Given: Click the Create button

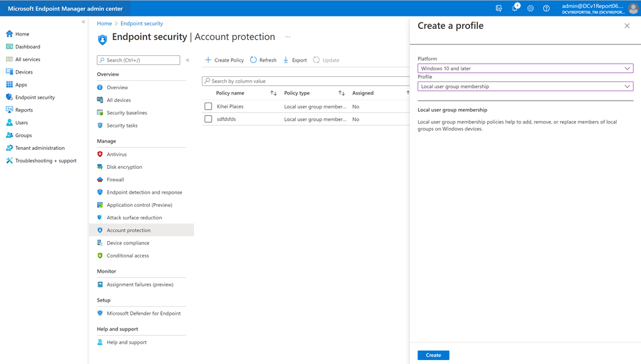Looking at the screenshot, I should (433, 355).
